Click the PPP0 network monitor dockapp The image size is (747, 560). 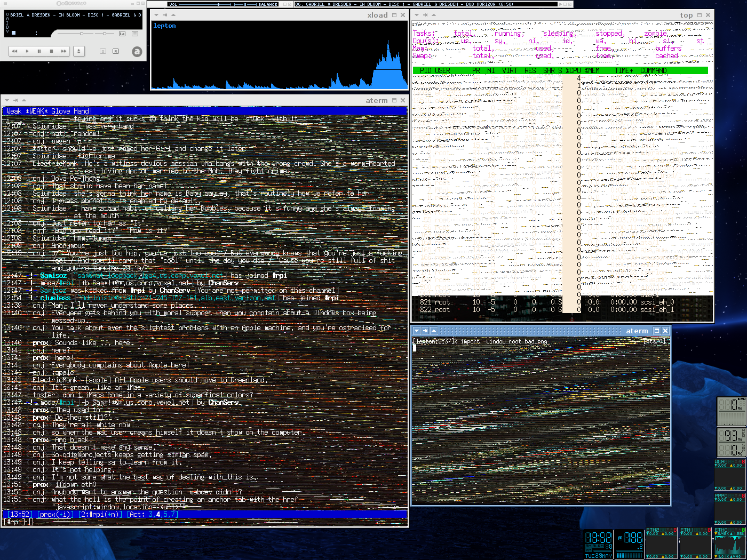[730, 508]
